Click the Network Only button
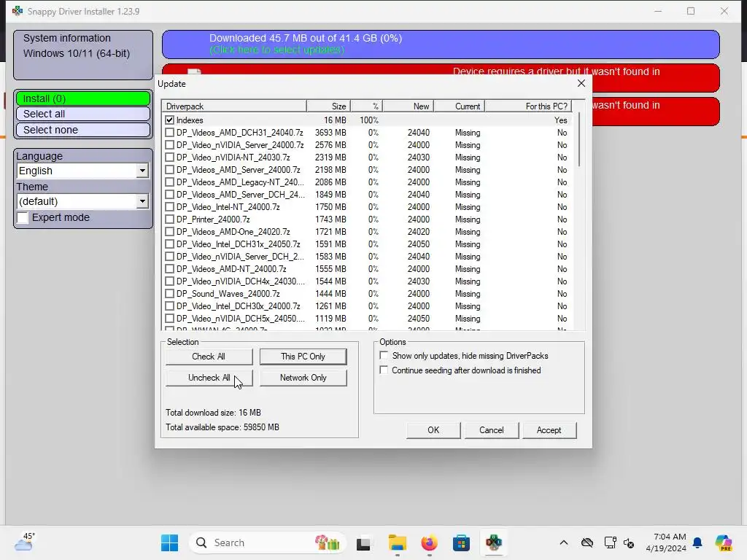 303,378
